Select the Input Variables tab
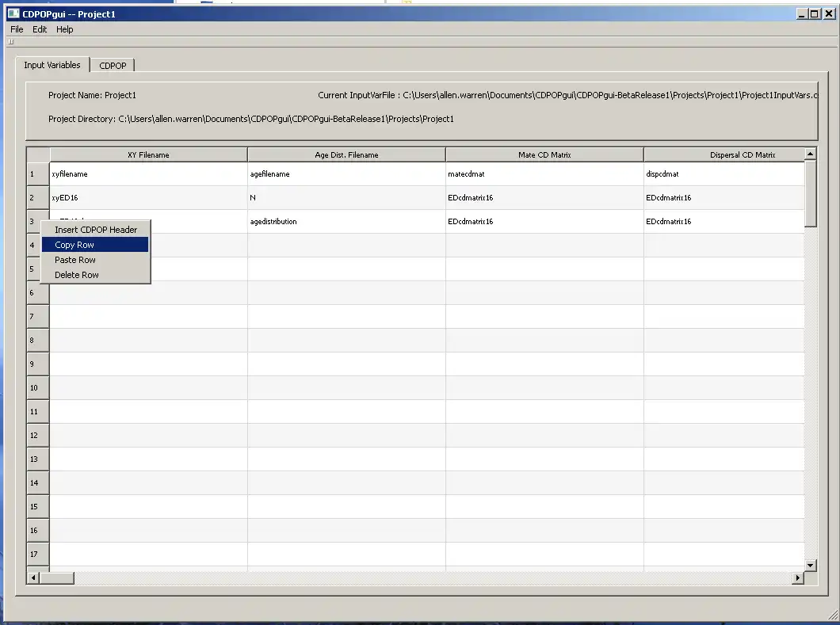Screen dimensions: 840x625 pyautogui.click(x=52, y=65)
